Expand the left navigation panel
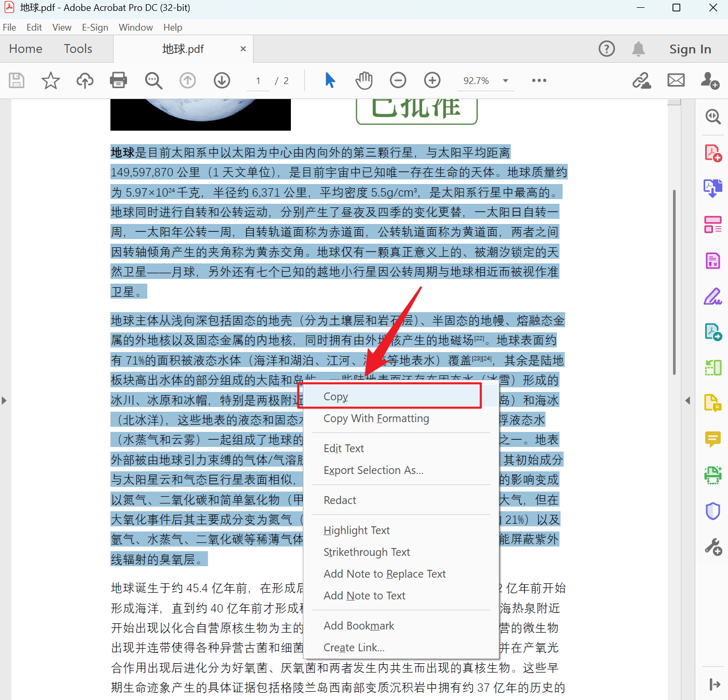The image size is (728, 700). point(4,400)
